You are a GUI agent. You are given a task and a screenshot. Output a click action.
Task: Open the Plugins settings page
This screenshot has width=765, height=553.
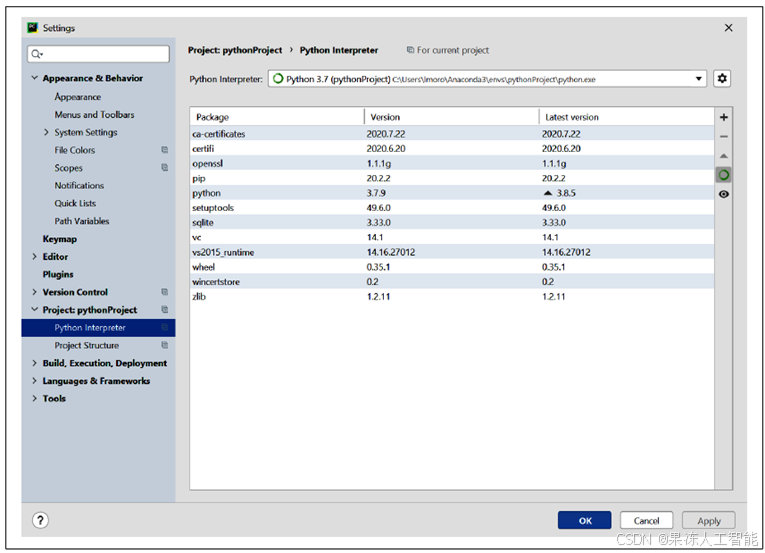(x=58, y=274)
